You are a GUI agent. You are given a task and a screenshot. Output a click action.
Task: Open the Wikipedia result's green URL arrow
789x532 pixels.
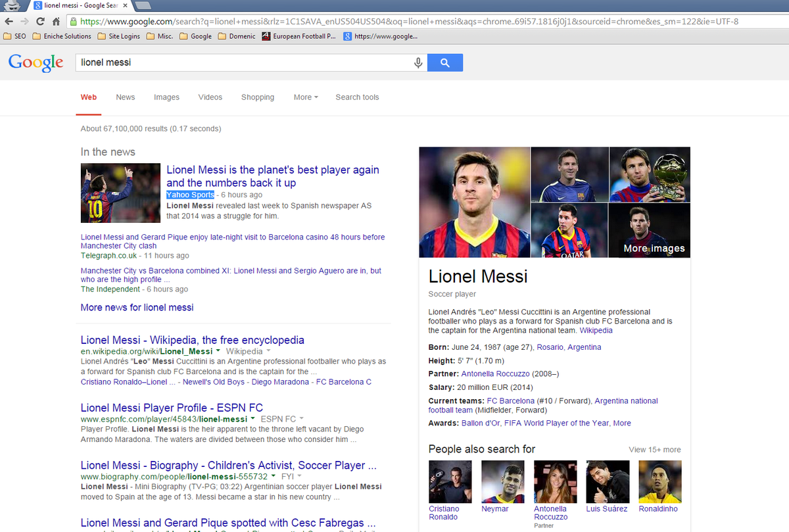[219, 352]
